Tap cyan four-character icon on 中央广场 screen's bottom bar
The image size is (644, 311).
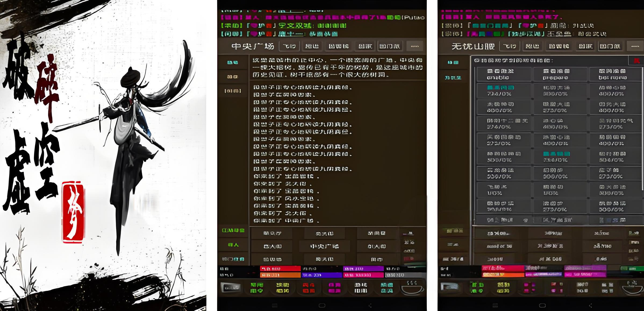[x=387, y=288]
